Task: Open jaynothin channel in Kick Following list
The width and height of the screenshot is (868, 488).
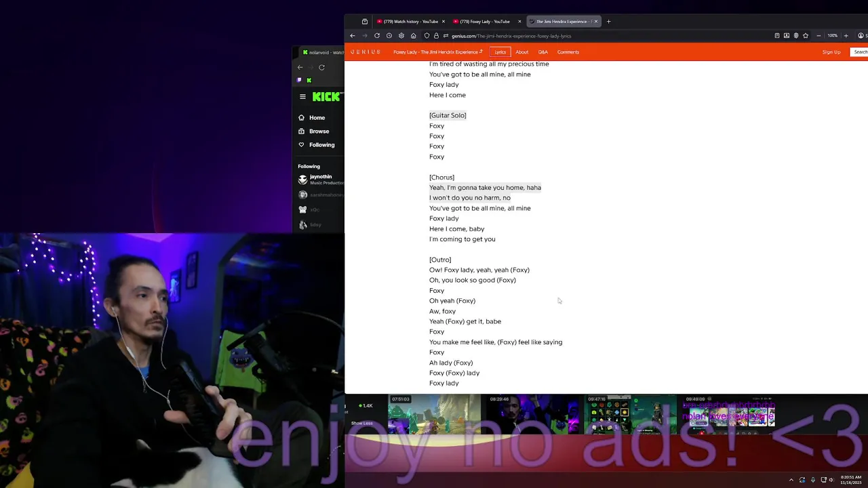Action: [321, 180]
